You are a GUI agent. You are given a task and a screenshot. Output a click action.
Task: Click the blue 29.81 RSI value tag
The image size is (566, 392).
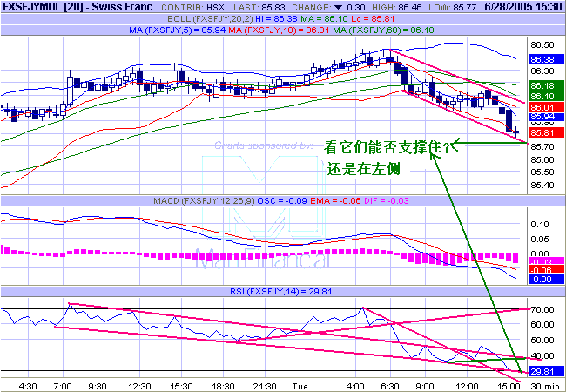pyautogui.click(x=542, y=371)
